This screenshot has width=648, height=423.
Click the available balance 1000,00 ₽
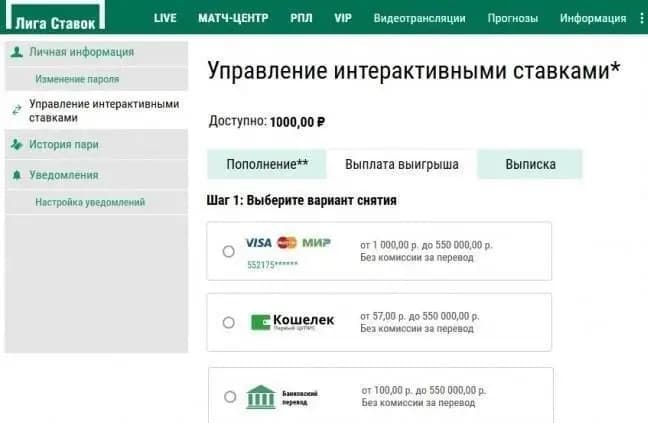[297, 122]
